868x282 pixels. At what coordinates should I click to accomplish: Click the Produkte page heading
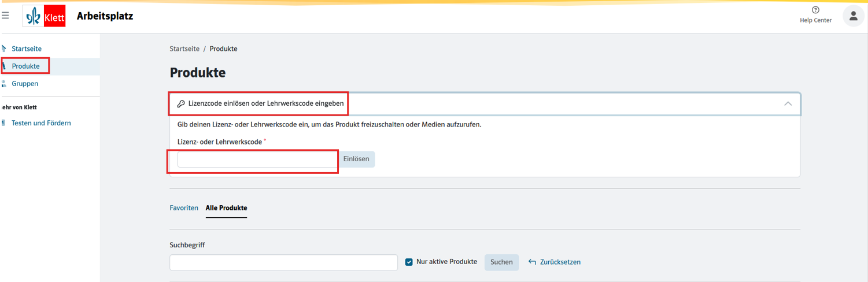[x=197, y=73]
